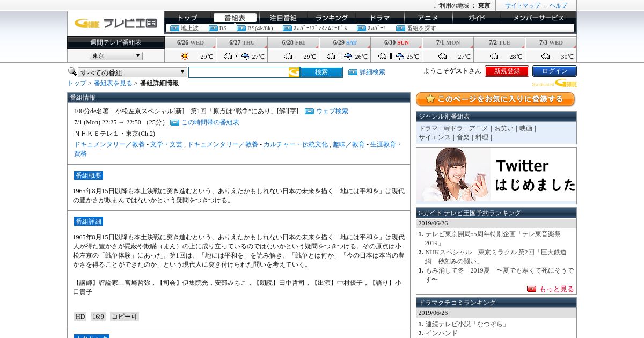Click the weather icon for 6/29 SAT
This screenshot has height=338, width=644.
point(340,56)
